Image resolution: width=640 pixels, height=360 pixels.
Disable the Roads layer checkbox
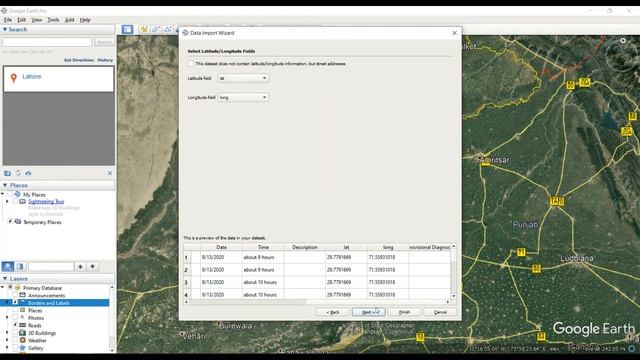coord(15,325)
